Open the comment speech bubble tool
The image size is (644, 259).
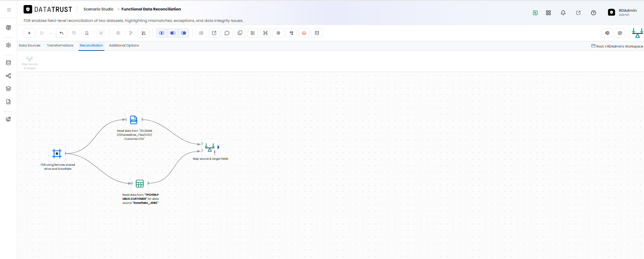(x=227, y=33)
